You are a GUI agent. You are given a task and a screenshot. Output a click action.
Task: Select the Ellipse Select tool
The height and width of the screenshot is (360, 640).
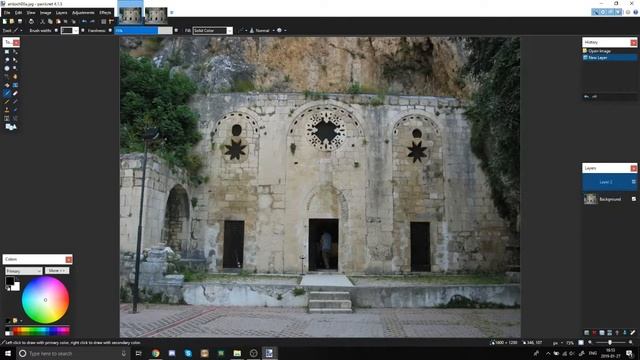click(x=7, y=68)
